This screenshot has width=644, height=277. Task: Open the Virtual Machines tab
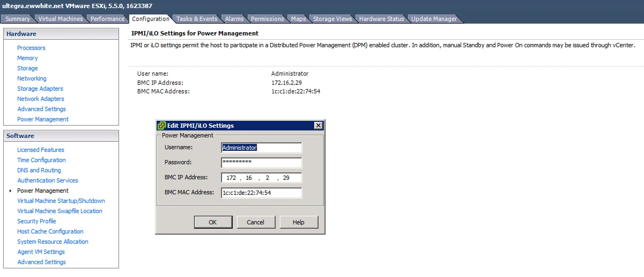coord(61,19)
